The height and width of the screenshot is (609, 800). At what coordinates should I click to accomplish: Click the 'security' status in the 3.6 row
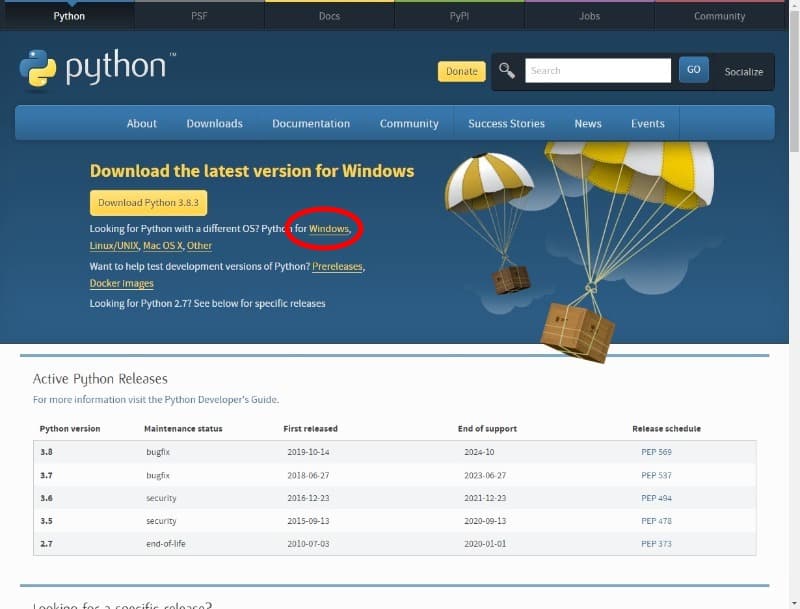pyautogui.click(x=161, y=498)
